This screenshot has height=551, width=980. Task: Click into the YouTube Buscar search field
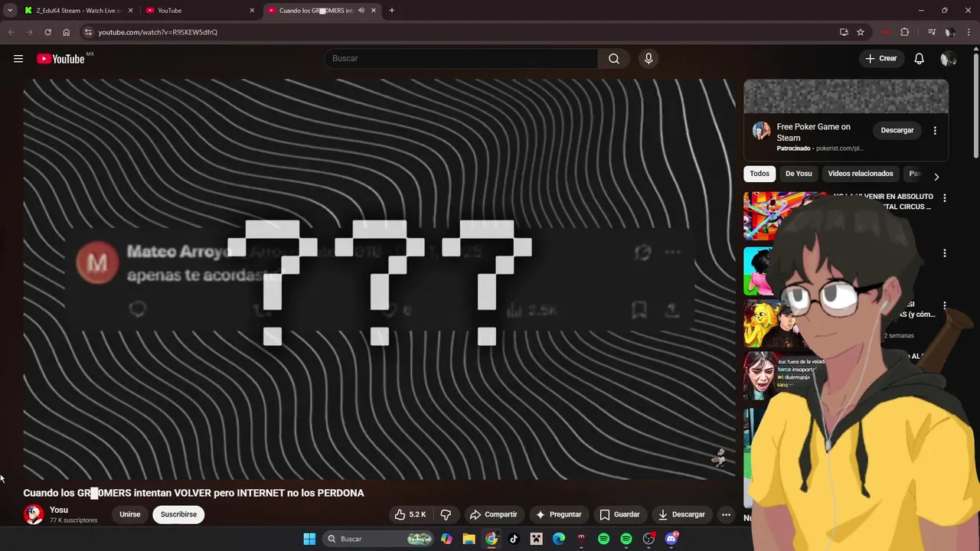coord(462,59)
